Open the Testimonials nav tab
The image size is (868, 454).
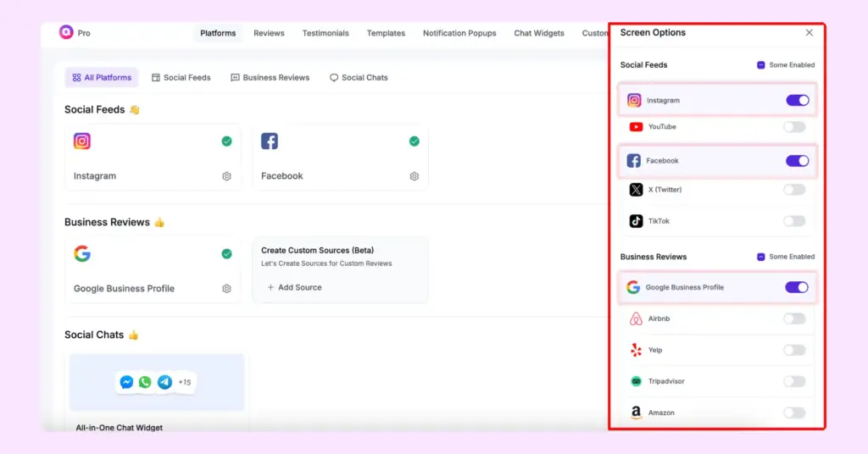click(325, 33)
